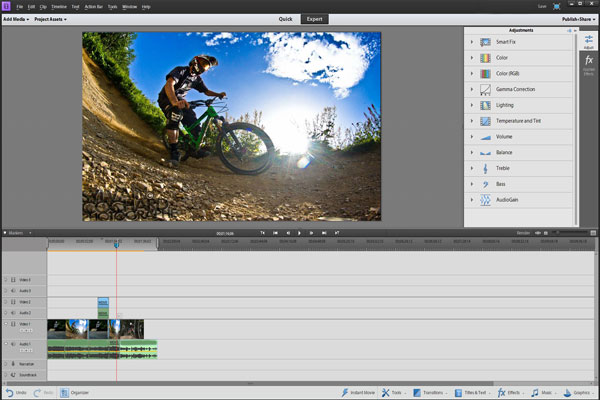Viewport: 600px width, 400px height.
Task: Click the Undo arrow icon
Action: coord(9,393)
